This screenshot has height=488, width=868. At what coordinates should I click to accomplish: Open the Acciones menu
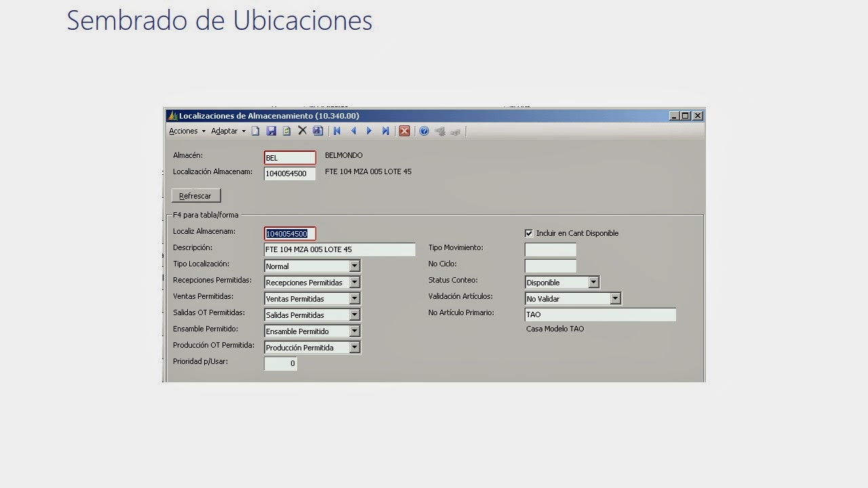tap(182, 131)
